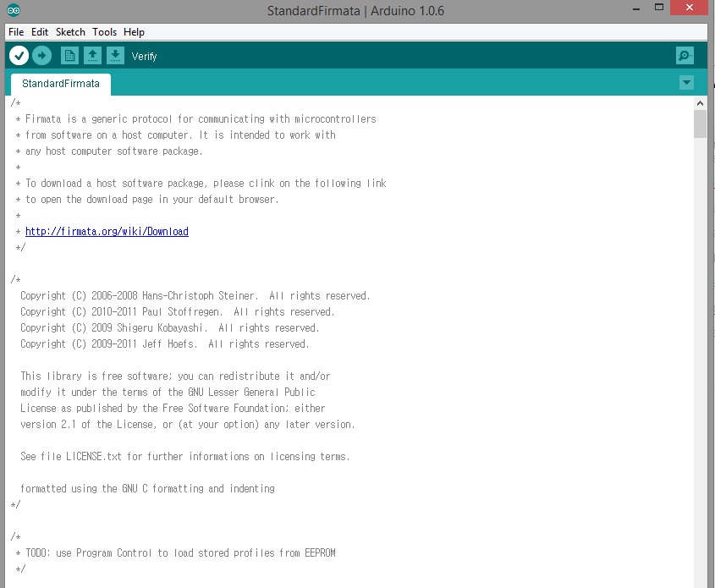Screen dimensions: 715x588
Task: Click the line 'version 2.1 of the License'
Action: (187, 425)
